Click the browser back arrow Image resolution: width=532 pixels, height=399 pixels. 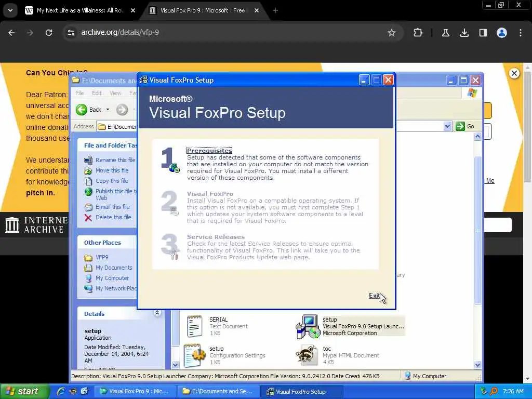(11, 33)
